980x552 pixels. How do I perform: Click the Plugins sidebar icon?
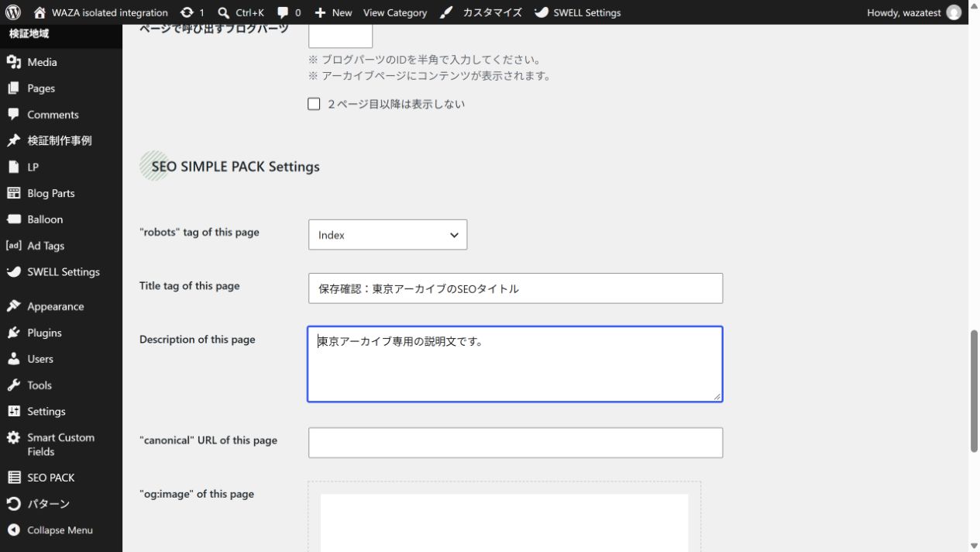point(13,333)
